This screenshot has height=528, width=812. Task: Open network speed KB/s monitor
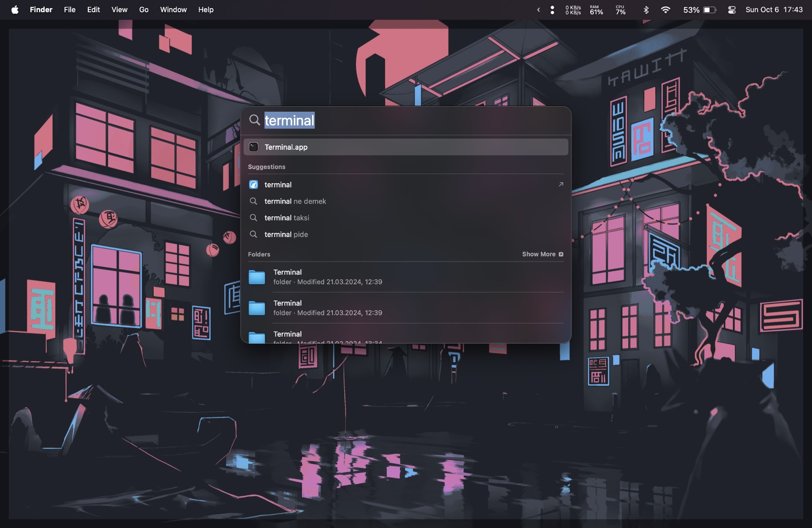pyautogui.click(x=573, y=10)
